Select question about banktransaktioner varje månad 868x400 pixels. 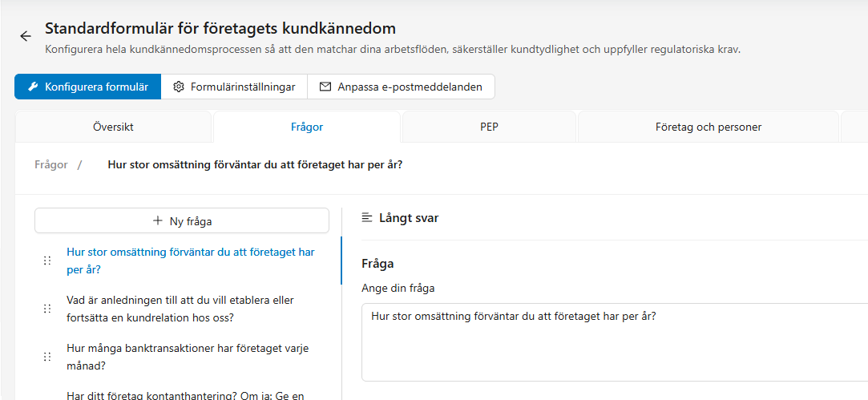(187, 358)
